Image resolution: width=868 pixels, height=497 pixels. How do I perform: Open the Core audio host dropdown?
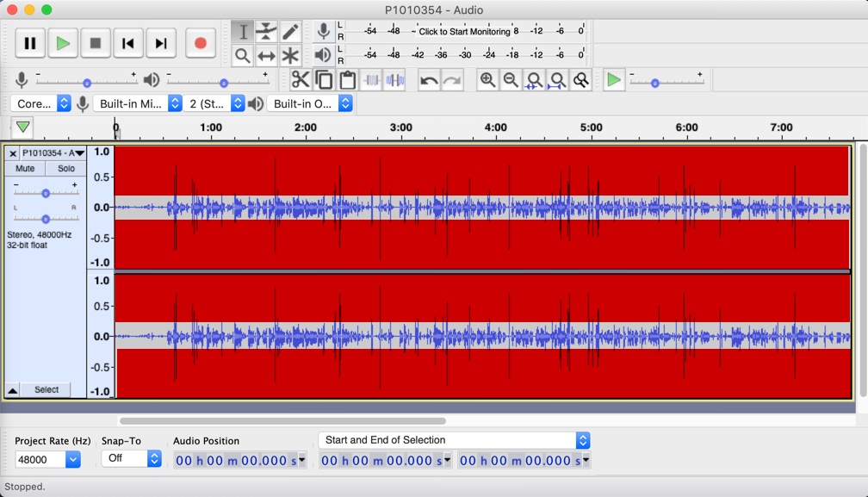[x=41, y=103]
